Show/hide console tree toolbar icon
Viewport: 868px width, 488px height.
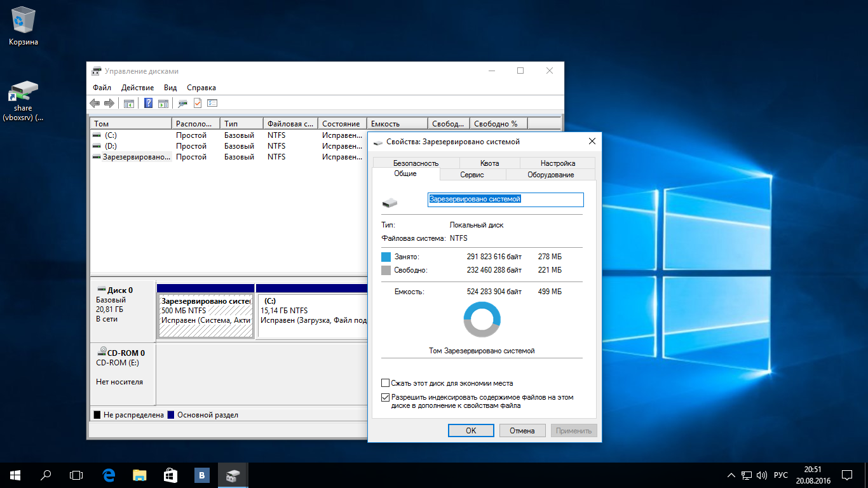pos(128,103)
